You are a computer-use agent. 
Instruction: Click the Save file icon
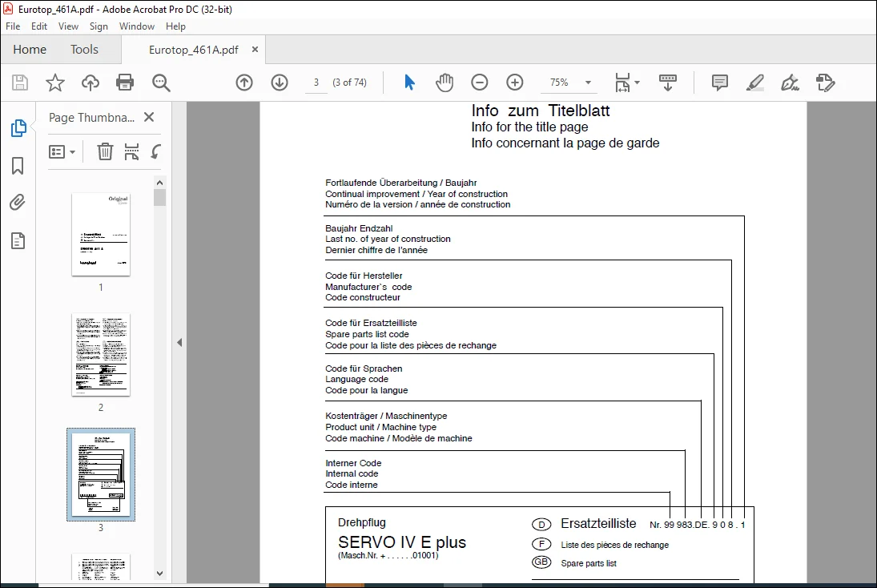tap(20, 83)
